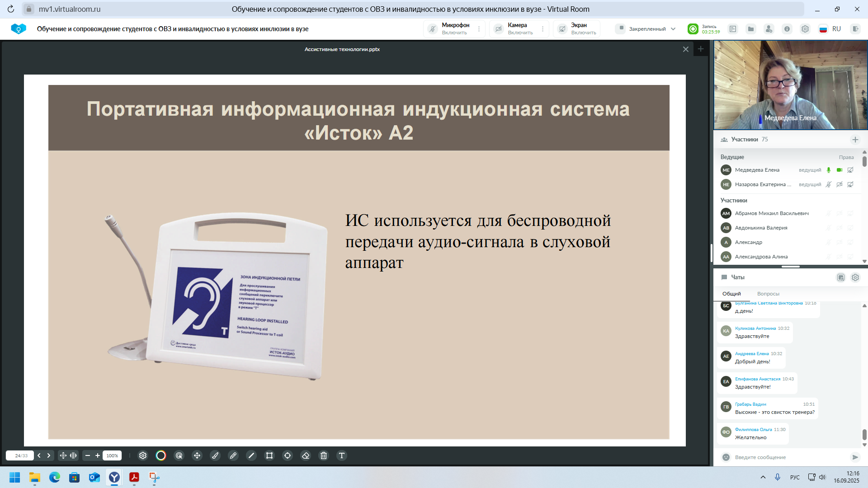Select the straight line tool
Screen dimensions: 868x488
point(251,455)
